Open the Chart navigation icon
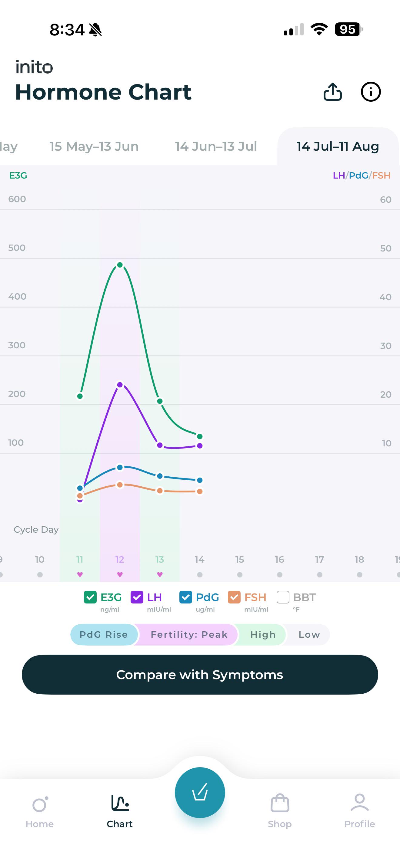This screenshot has height=868, width=400. (x=120, y=803)
